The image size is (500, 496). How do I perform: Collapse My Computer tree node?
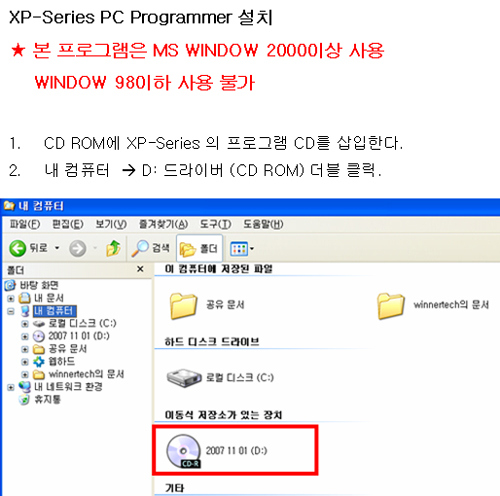click(11, 311)
